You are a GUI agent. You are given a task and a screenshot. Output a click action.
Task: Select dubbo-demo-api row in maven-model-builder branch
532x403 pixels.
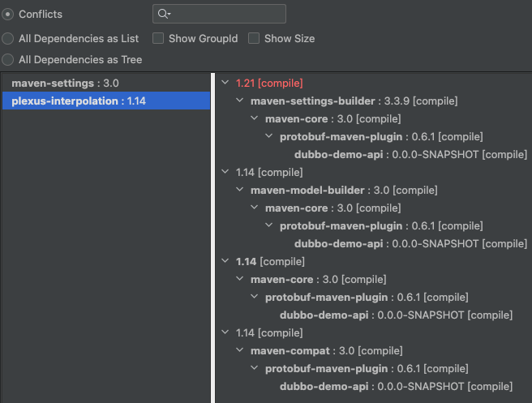coord(410,244)
